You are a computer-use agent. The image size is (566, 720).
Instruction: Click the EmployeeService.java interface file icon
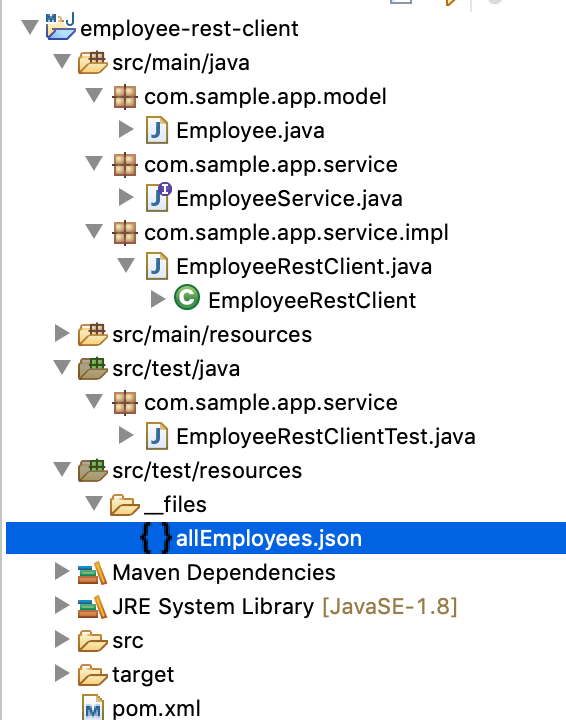click(158, 197)
